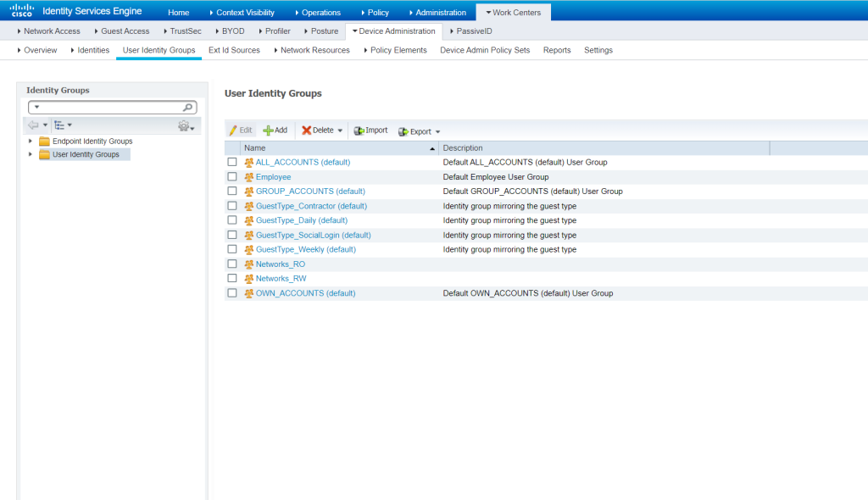Screen dimensions: 868x500
Task: Open the back arrow history dropdown
Action: (x=46, y=125)
